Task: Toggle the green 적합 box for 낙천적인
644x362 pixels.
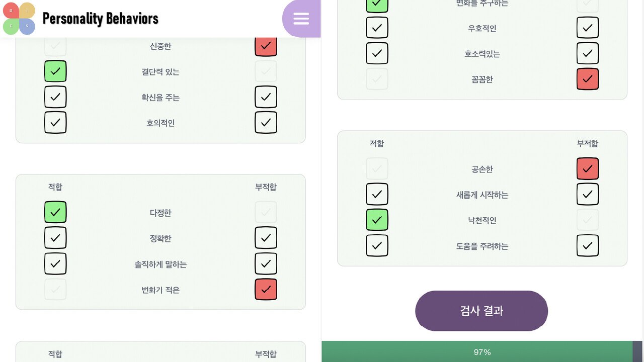Action: click(377, 220)
